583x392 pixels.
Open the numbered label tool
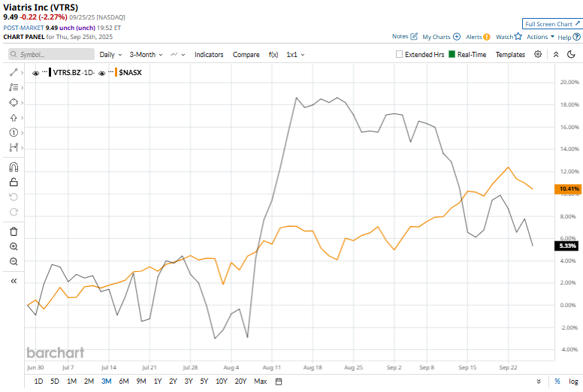click(14, 133)
